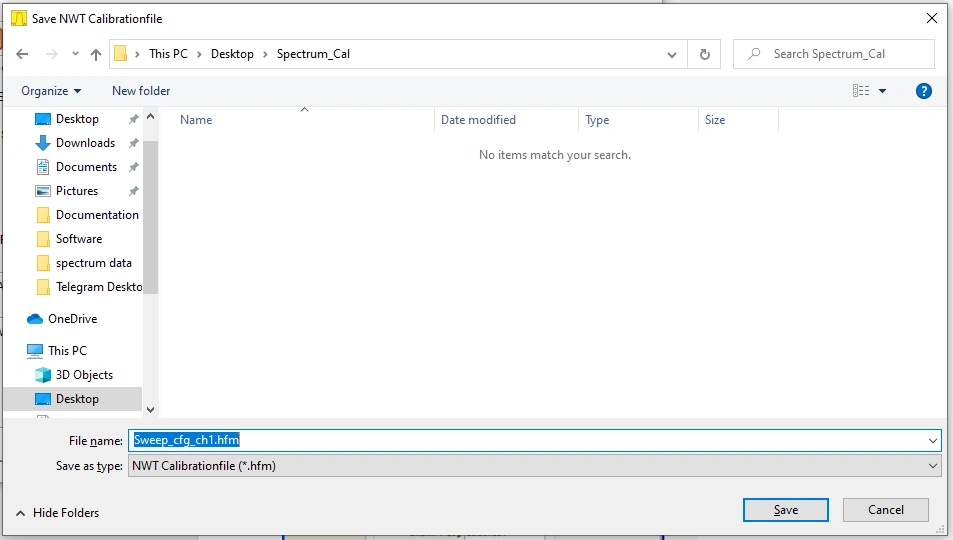The image size is (953, 540).
Task: Click This PC in the address path
Action: (x=168, y=54)
